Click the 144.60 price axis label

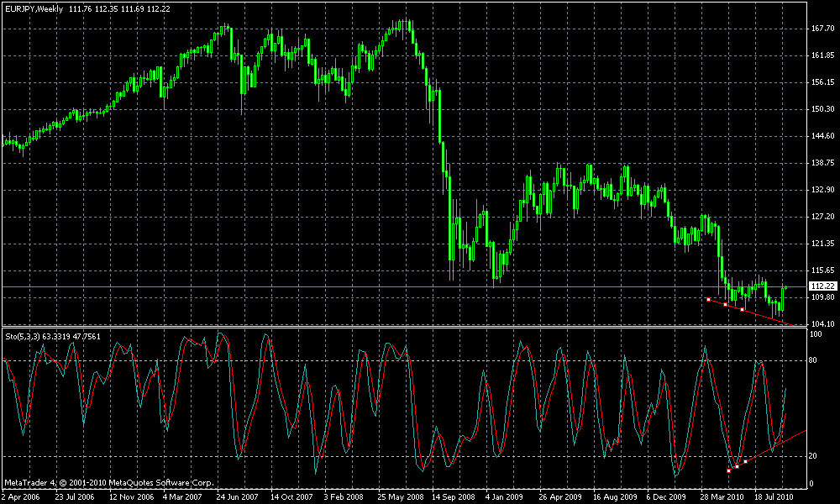(823, 136)
